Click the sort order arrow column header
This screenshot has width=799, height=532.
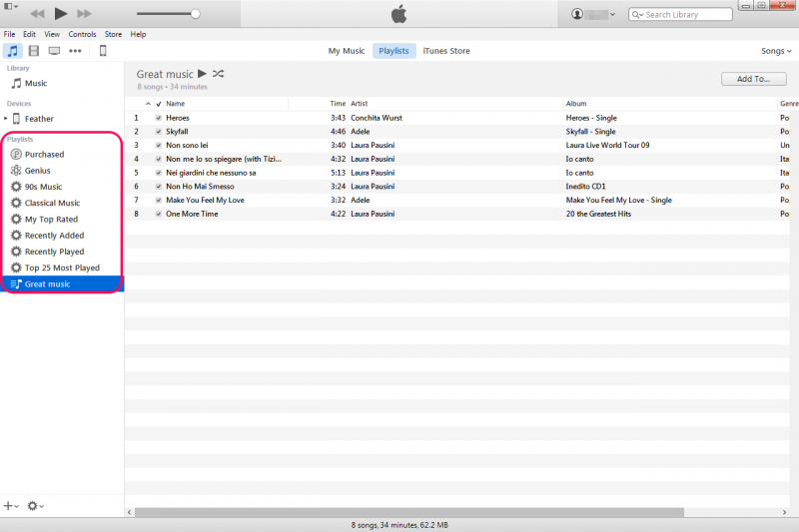(x=148, y=104)
